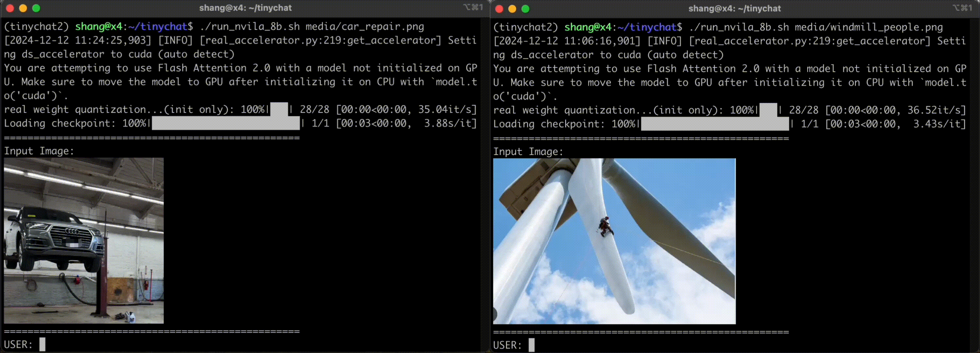
Task: Click the keyboard shortcut indicator in right title bar
Action: coord(962,8)
